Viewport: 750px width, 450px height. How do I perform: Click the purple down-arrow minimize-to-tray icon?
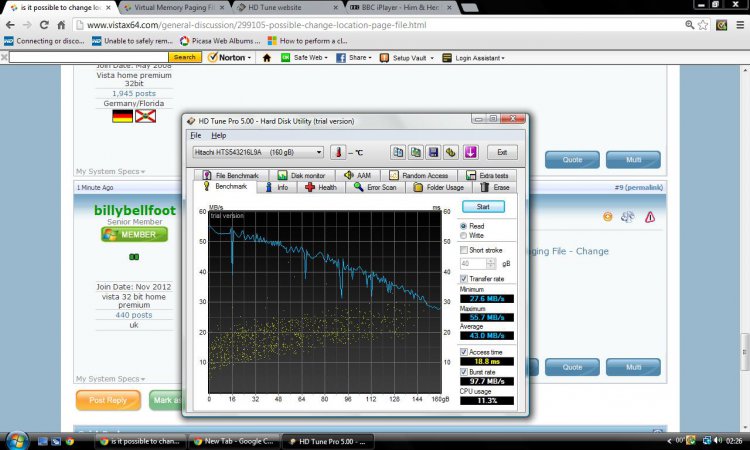point(471,153)
